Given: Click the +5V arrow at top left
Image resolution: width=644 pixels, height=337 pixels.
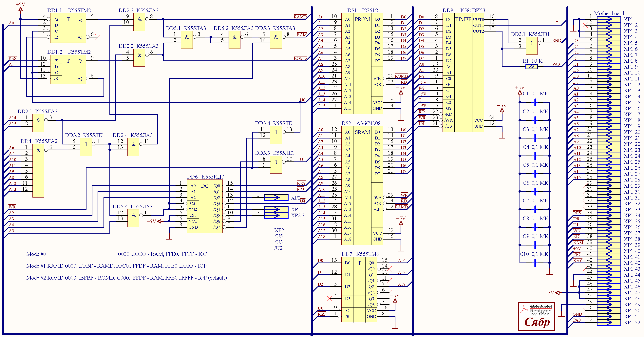Looking at the screenshot, I should 21,9.
